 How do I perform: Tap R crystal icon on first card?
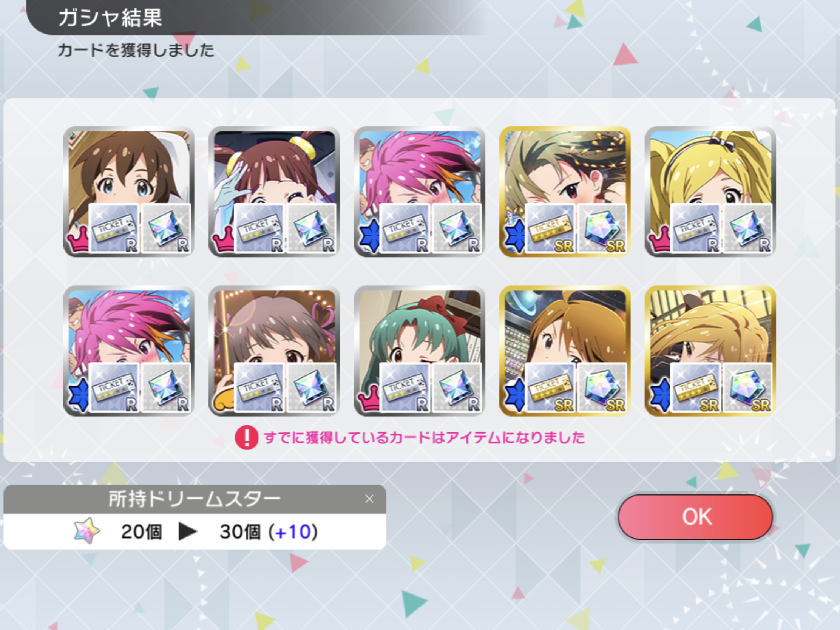click(x=166, y=228)
